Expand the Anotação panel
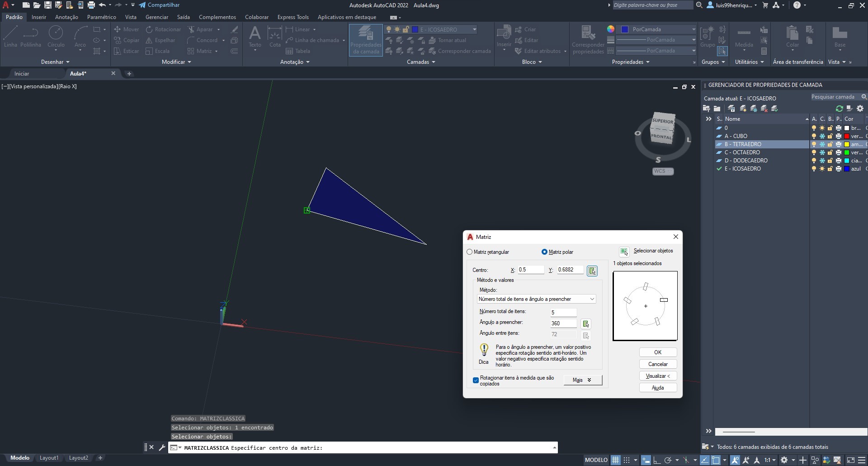The width and height of the screenshot is (868, 466). (x=295, y=62)
